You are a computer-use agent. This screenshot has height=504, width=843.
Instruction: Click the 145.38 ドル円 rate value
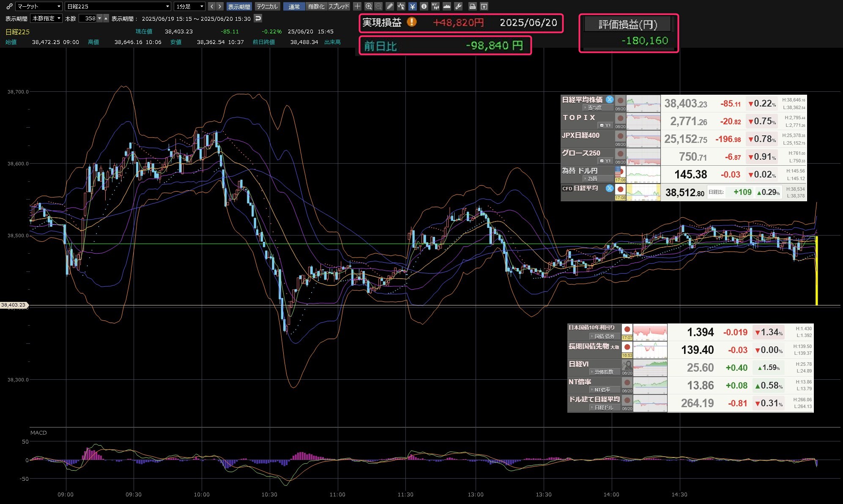tap(690, 174)
